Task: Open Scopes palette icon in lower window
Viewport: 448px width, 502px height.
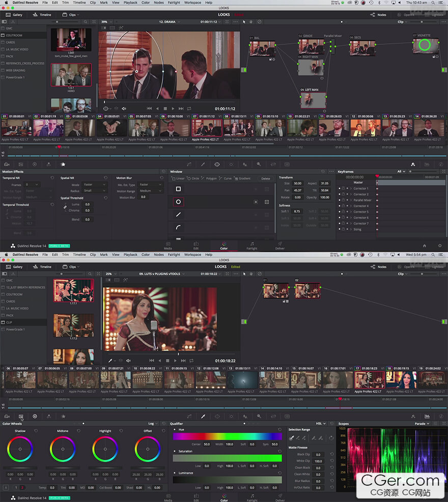Action: tap(427, 416)
